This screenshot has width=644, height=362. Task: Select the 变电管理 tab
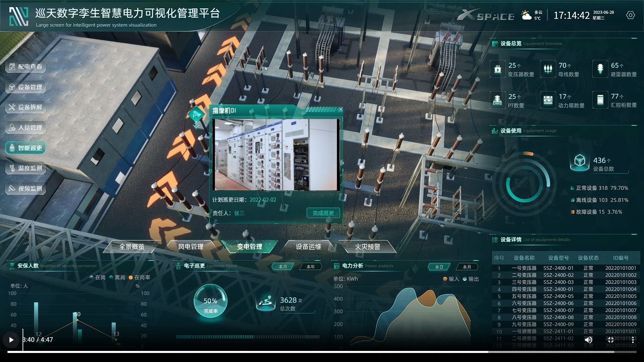click(x=250, y=247)
